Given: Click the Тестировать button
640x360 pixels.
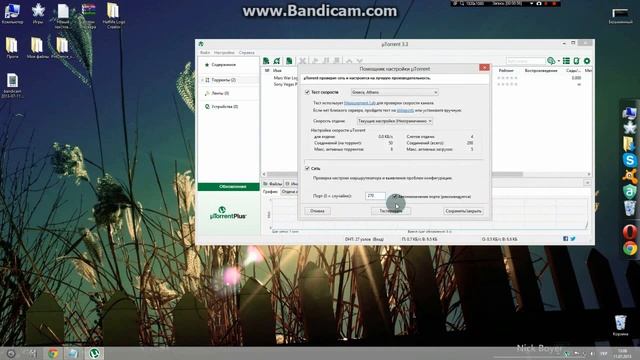Looking at the screenshot, I should (x=391, y=211).
